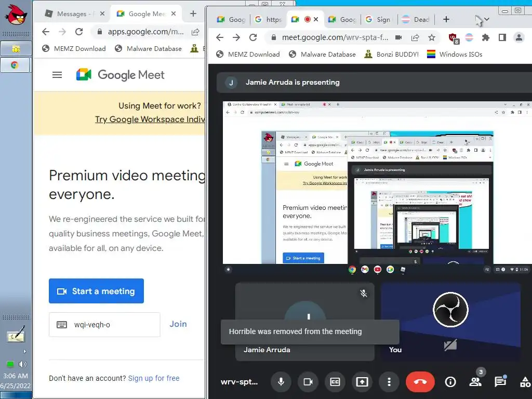Select the You participant tile

[x=450, y=321]
